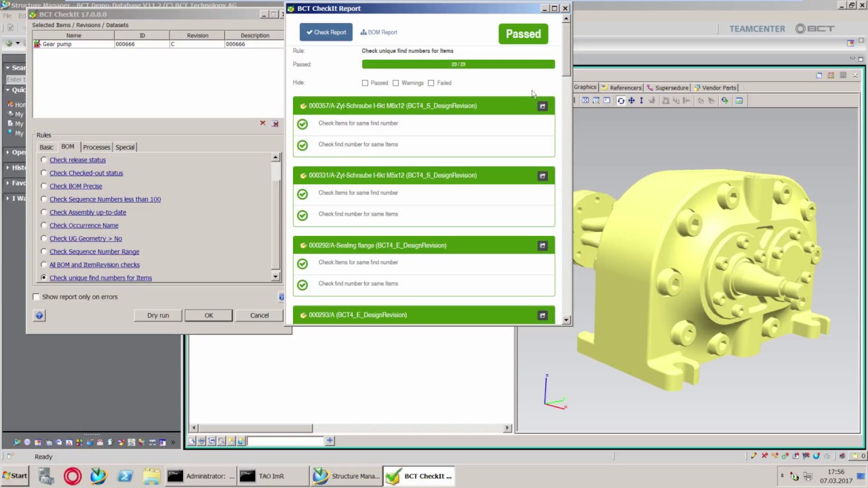Open the external view icon for 000331 item
868x488 pixels.
point(542,176)
